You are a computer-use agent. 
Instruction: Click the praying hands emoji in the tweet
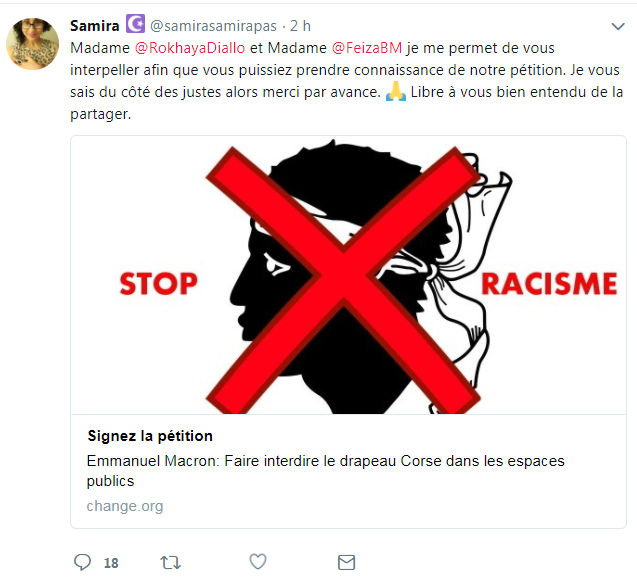396,91
